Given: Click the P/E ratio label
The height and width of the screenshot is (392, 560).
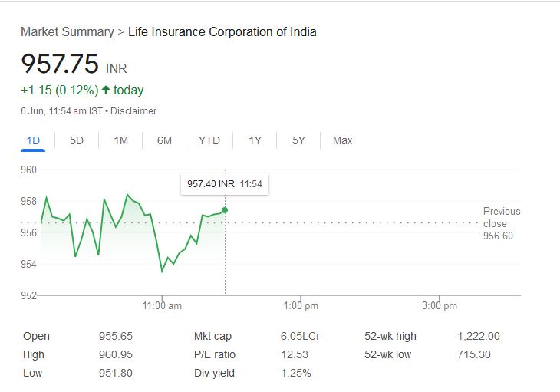Looking at the screenshot, I should 215,354.
